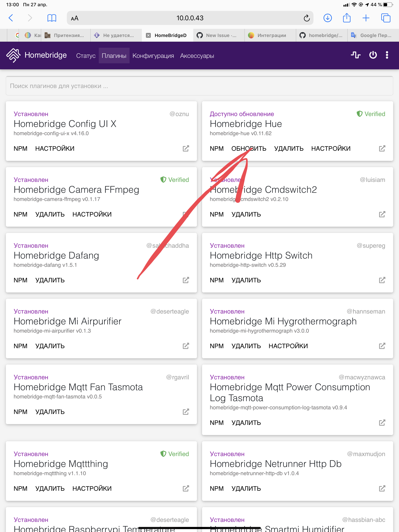Open Safari downloads icon
399x532 pixels.
327,18
